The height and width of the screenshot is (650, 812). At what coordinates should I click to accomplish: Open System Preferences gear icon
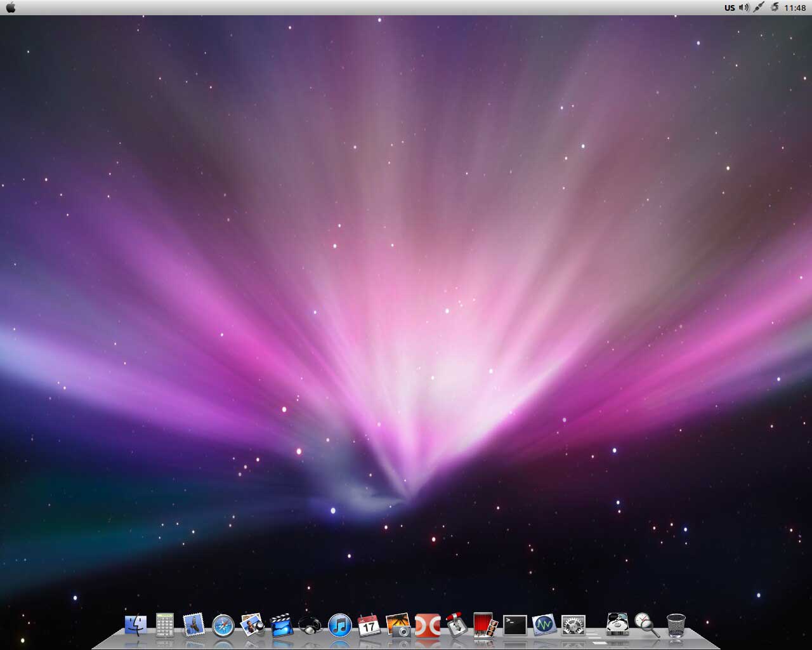pyautogui.click(x=573, y=625)
